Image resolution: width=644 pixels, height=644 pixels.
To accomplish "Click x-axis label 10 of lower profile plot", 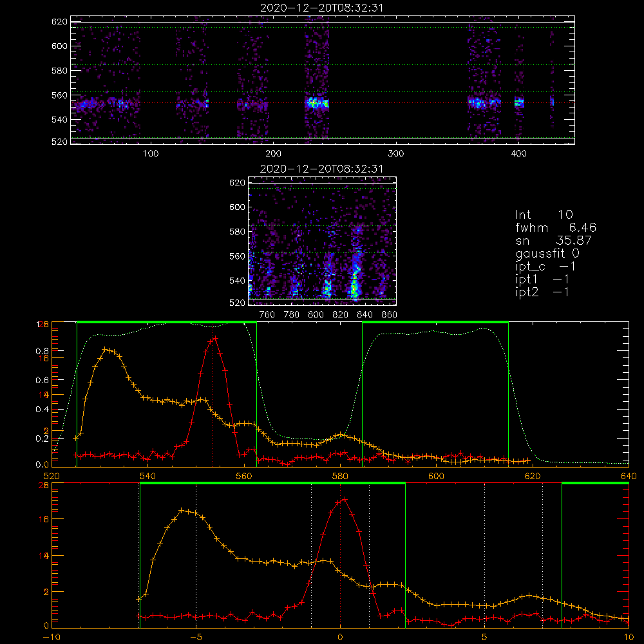I will (629, 637).
